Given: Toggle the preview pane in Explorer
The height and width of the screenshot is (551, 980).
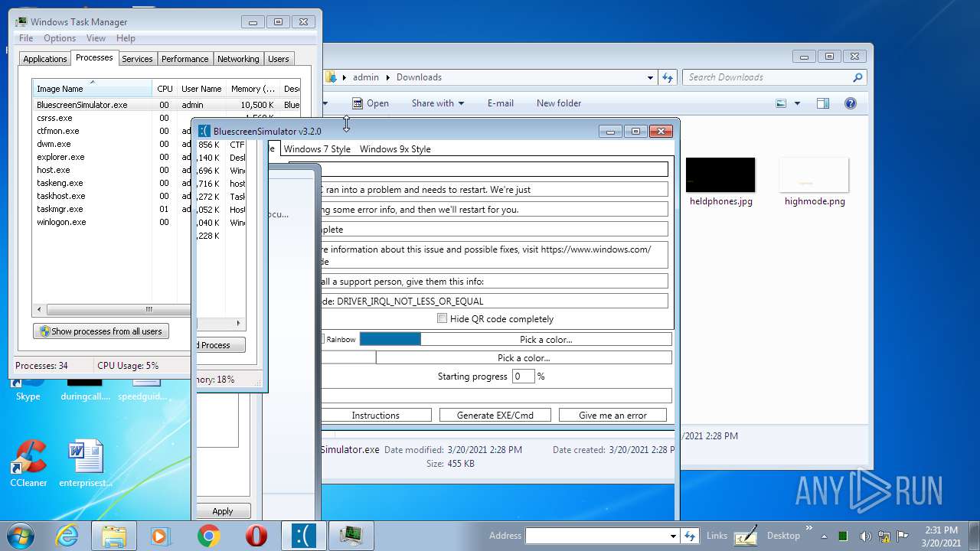Looking at the screenshot, I should pos(823,103).
